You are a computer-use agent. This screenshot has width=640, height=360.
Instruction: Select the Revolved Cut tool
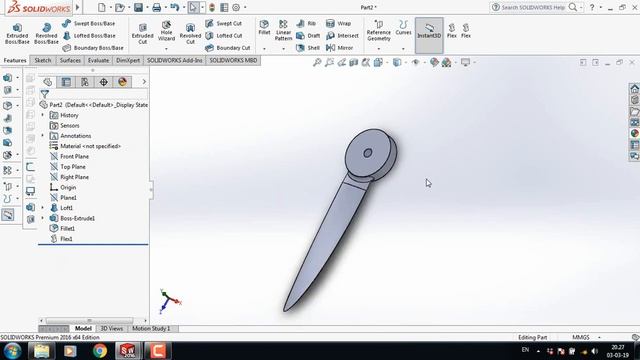[190, 33]
